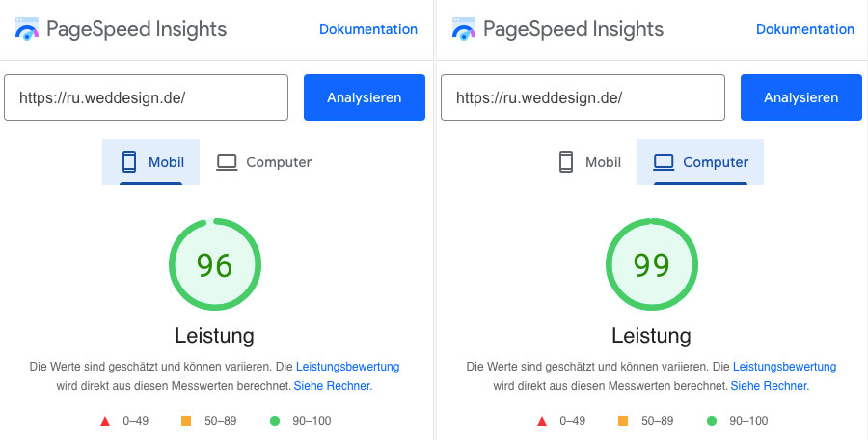Click the 96 performance score gauge

[x=215, y=264]
